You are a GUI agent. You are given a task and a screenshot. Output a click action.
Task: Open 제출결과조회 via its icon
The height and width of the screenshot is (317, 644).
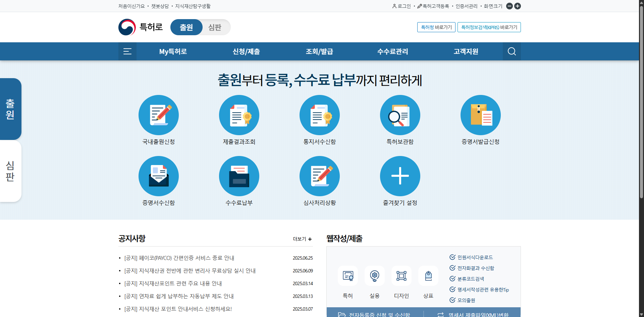click(x=239, y=115)
